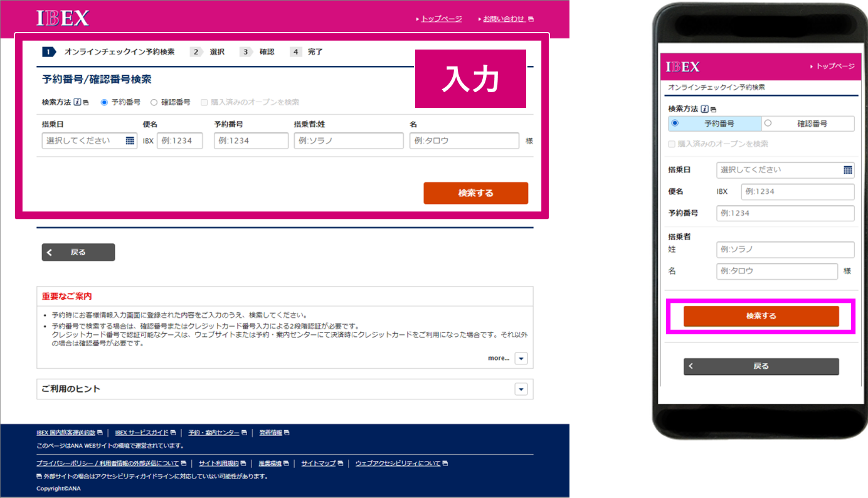The width and height of the screenshot is (868, 498).
Task: Click step 1 オンラインチェックイン予約検索 indicator
Action: point(109,52)
